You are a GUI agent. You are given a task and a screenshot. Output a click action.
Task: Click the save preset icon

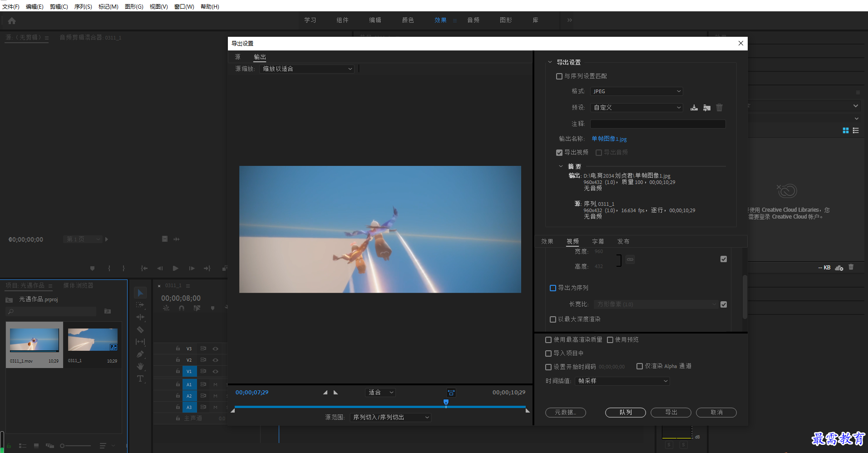point(694,108)
